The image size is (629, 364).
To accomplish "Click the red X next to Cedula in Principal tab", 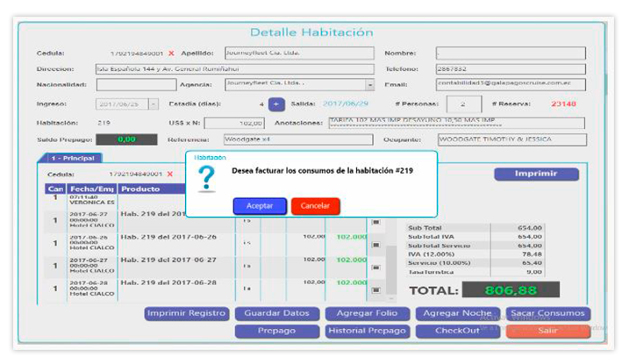I will tap(171, 174).
